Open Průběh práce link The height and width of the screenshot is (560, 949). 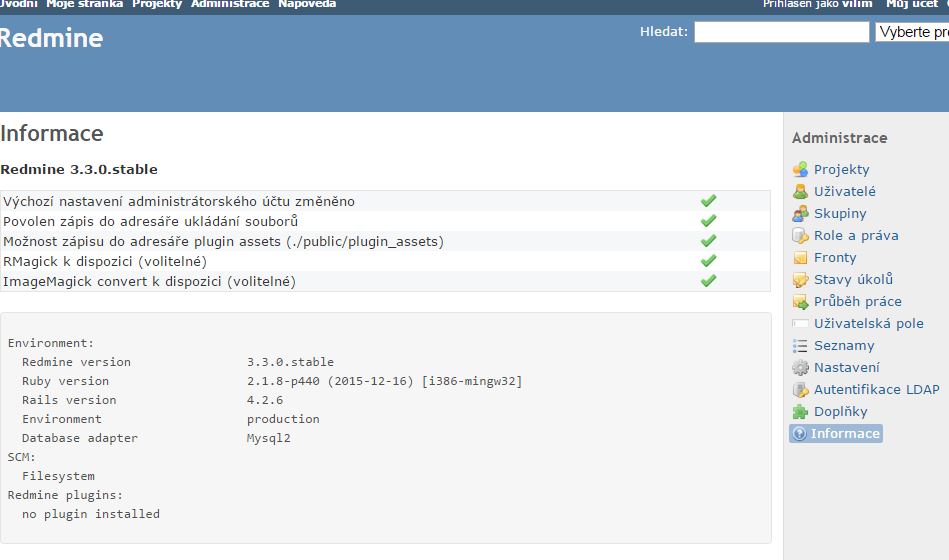pos(858,301)
